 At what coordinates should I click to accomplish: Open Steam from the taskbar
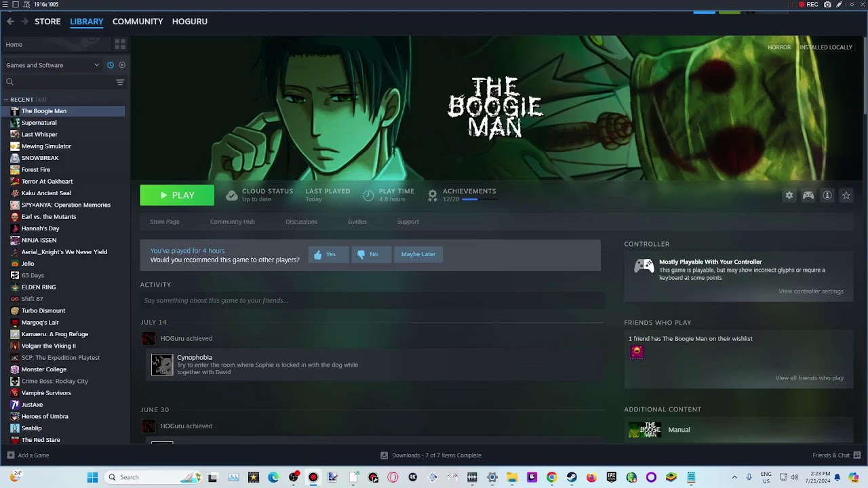(x=572, y=477)
